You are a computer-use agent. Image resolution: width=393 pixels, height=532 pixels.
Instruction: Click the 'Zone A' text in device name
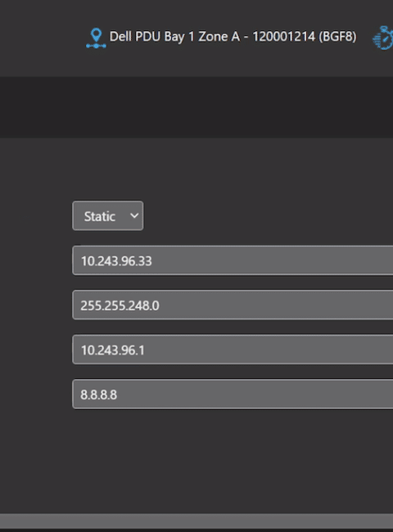click(219, 37)
